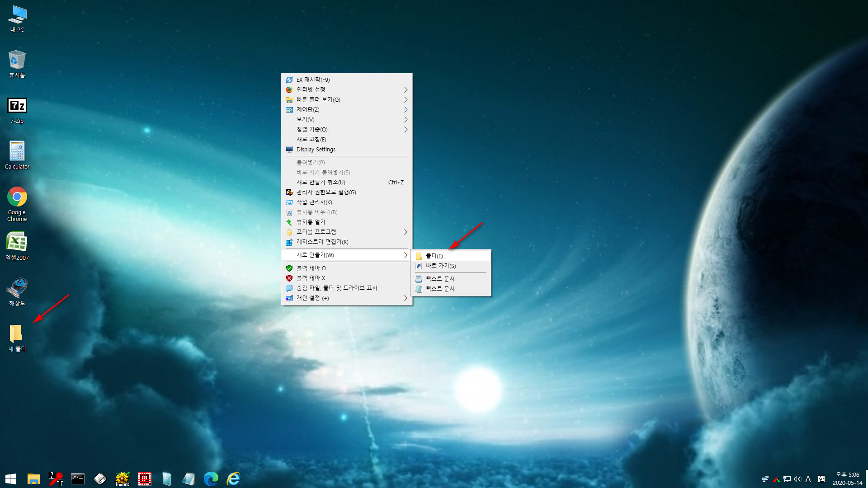Launch Microsoft Edge from the taskbar
The height and width of the screenshot is (488, 868).
point(211,479)
